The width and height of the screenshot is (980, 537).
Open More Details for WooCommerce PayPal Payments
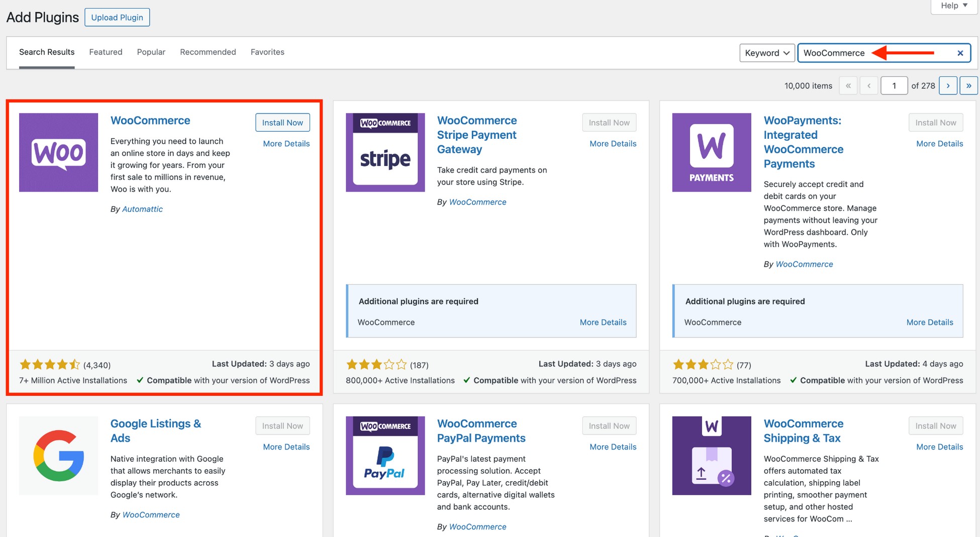coord(613,446)
